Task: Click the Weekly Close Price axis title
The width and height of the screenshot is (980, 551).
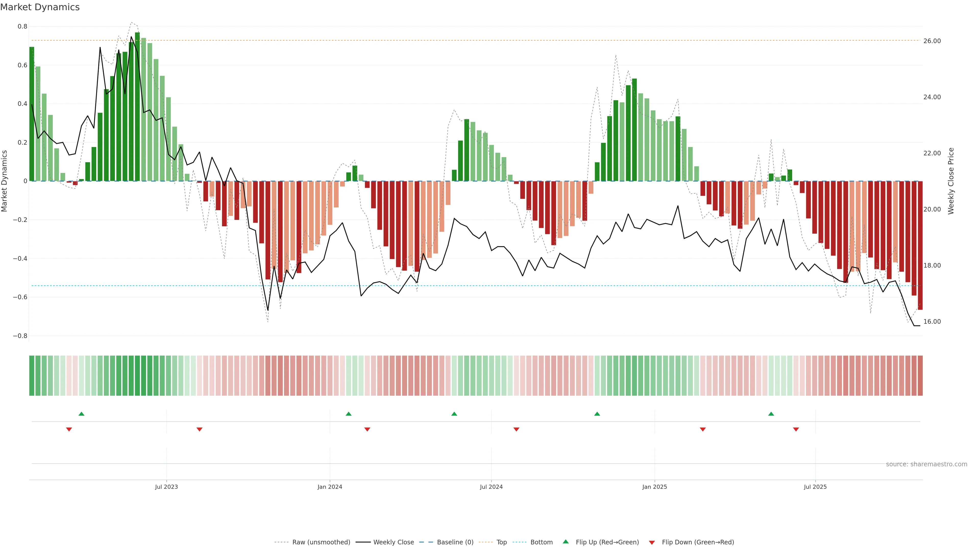Action: tap(951, 181)
